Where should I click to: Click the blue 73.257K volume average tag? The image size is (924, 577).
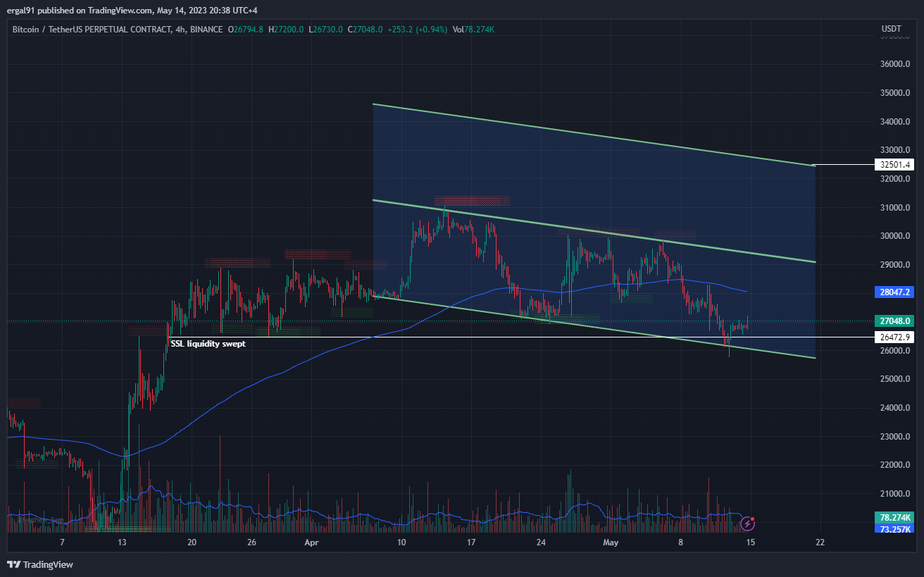pyautogui.click(x=894, y=528)
